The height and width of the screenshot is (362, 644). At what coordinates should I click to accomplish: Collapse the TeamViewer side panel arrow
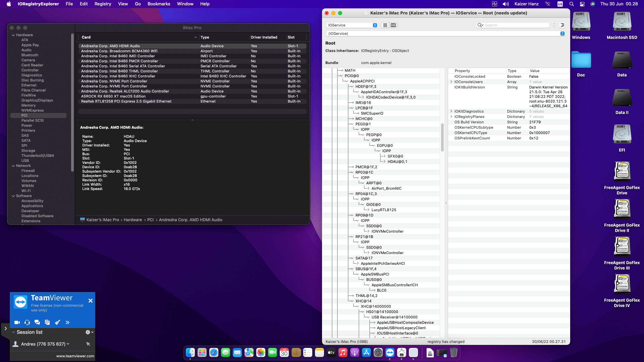[x=5, y=328]
